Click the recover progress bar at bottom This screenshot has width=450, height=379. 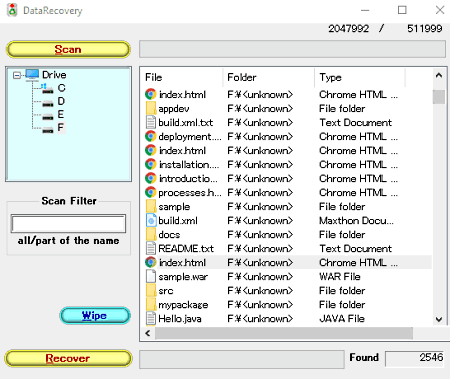click(x=242, y=359)
